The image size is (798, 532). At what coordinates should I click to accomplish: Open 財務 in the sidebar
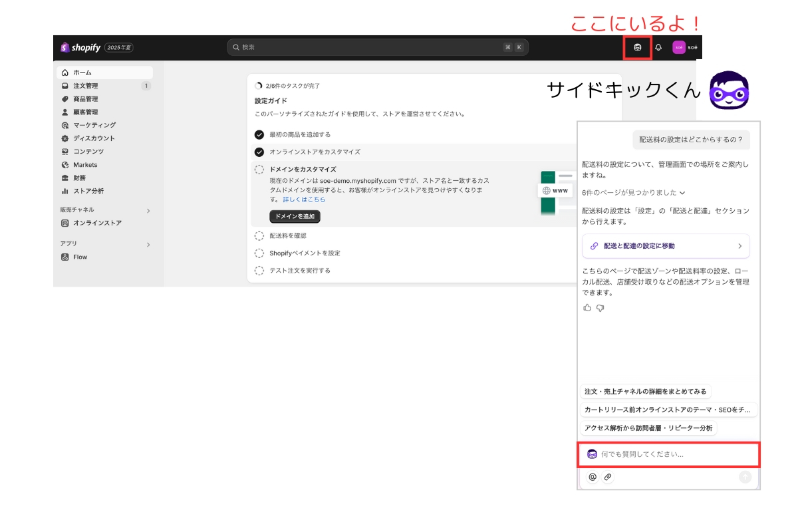[x=106, y=178]
